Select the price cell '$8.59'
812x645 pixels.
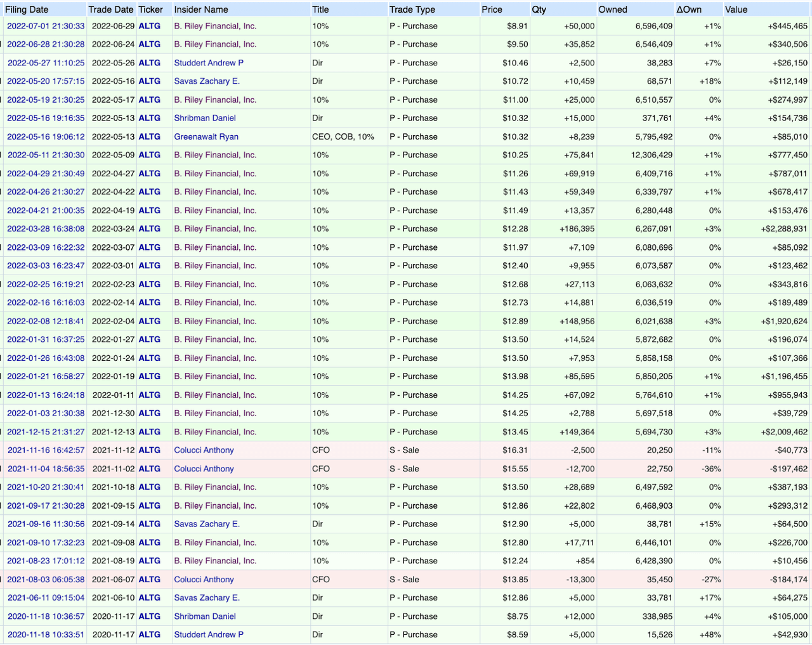click(x=518, y=635)
